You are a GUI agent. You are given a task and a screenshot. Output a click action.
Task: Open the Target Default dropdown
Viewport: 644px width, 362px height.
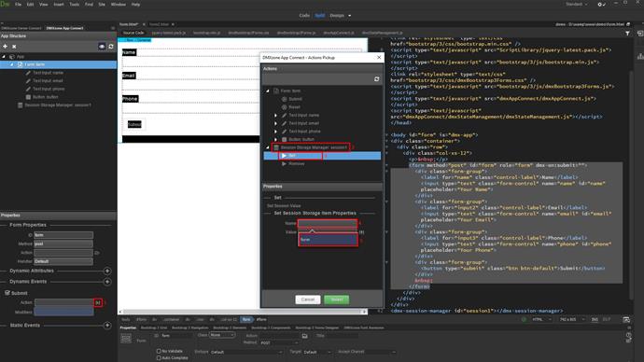[316, 352]
